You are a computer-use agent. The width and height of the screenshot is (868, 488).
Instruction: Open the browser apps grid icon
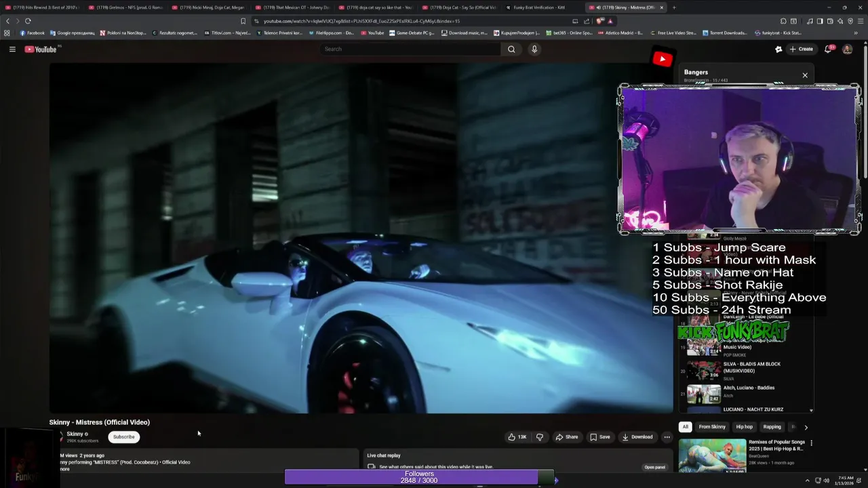click(7, 33)
